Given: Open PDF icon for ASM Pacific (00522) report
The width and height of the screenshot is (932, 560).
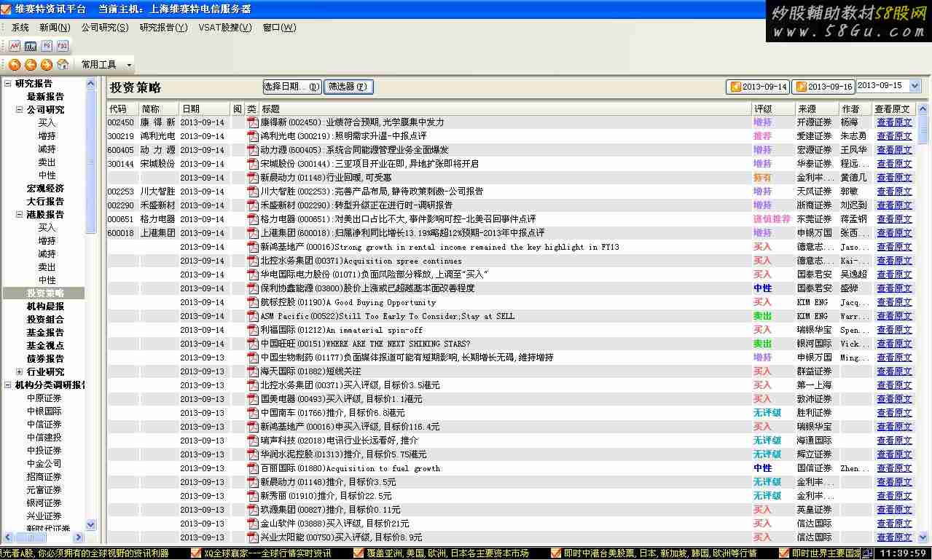Looking at the screenshot, I should click(254, 316).
